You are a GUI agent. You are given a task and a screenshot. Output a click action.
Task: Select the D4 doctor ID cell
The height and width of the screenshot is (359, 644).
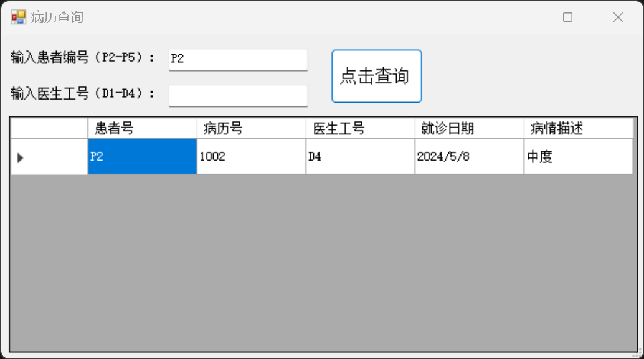coord(360,157)
